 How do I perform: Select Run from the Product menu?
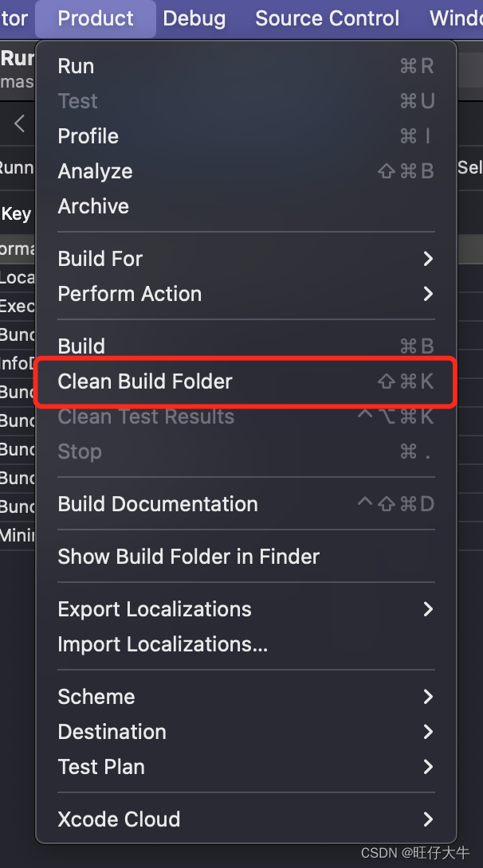click(x=76, y=66)
